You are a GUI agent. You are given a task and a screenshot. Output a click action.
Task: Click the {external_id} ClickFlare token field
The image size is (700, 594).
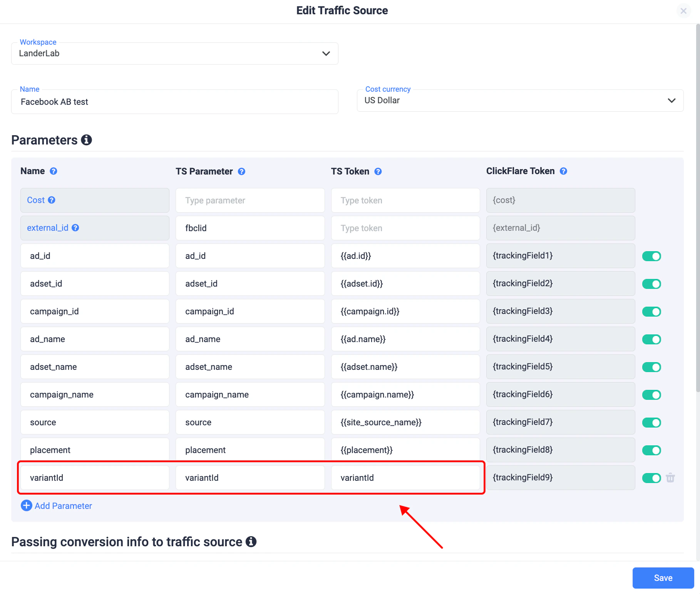click(561, 228)
